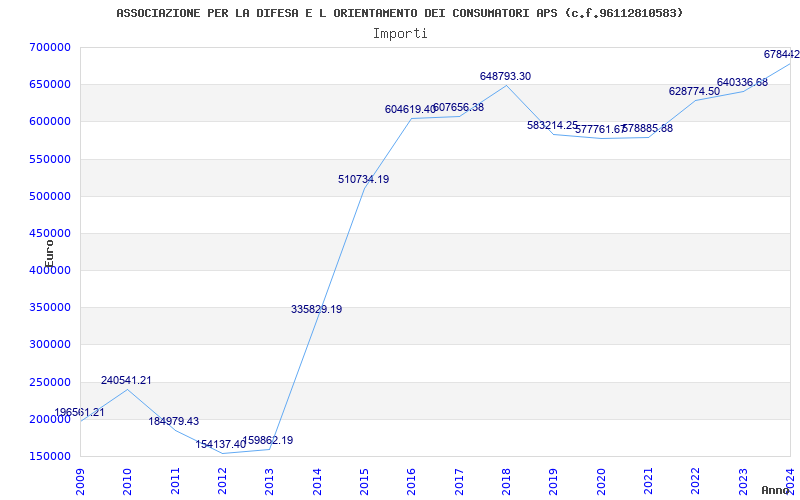Click the 2011 x-axis year label

point(175,482)
